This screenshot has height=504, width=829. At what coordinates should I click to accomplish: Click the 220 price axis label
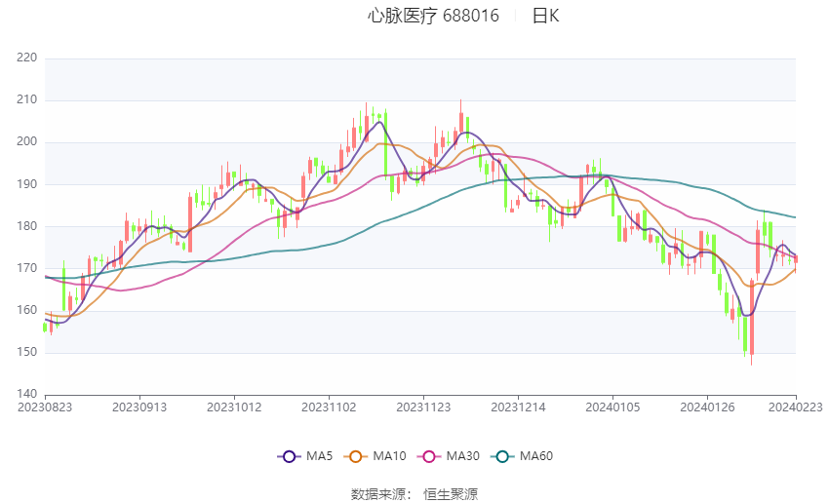tap(27, 58)
